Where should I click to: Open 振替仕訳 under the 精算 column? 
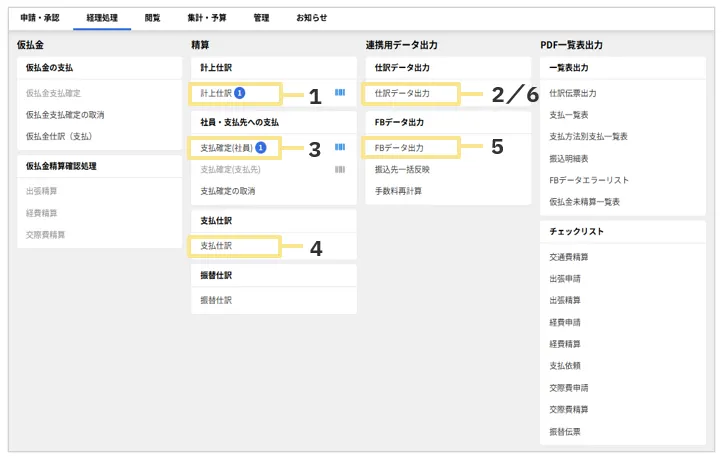(216, 299)
